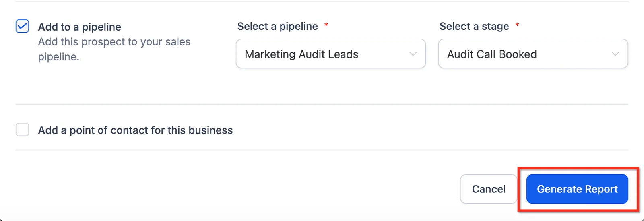Click the Generate Report button
This screenshot has width=644, height=221.
pos(577,189)
